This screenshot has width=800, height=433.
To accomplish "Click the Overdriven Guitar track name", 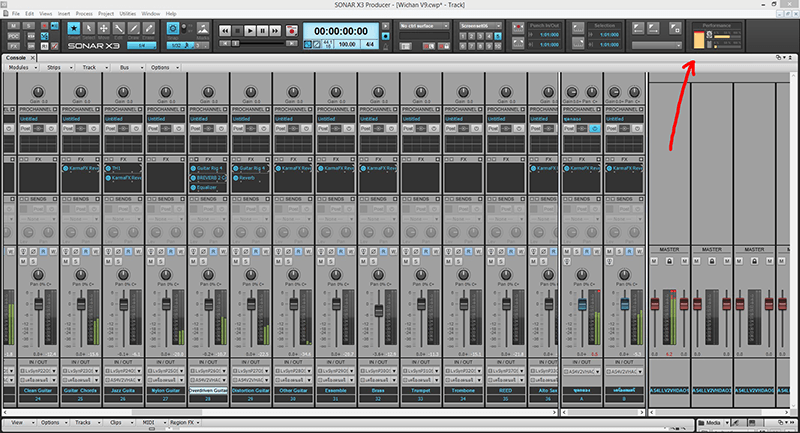I will (x=208, y=390).
